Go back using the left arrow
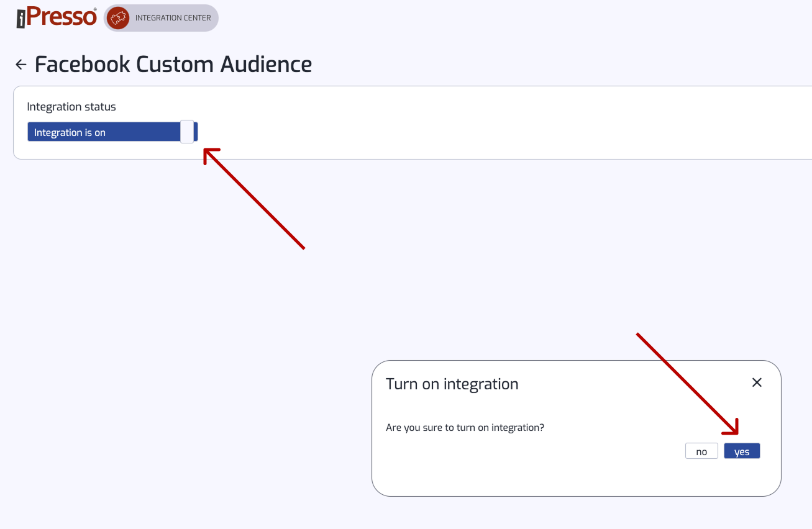 click(21, 65)
